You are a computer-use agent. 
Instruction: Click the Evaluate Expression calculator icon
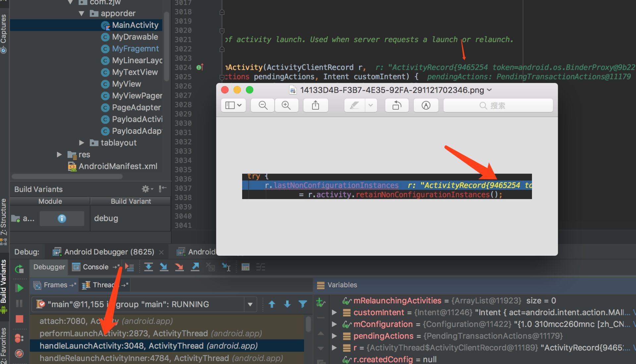coord(245,267)
